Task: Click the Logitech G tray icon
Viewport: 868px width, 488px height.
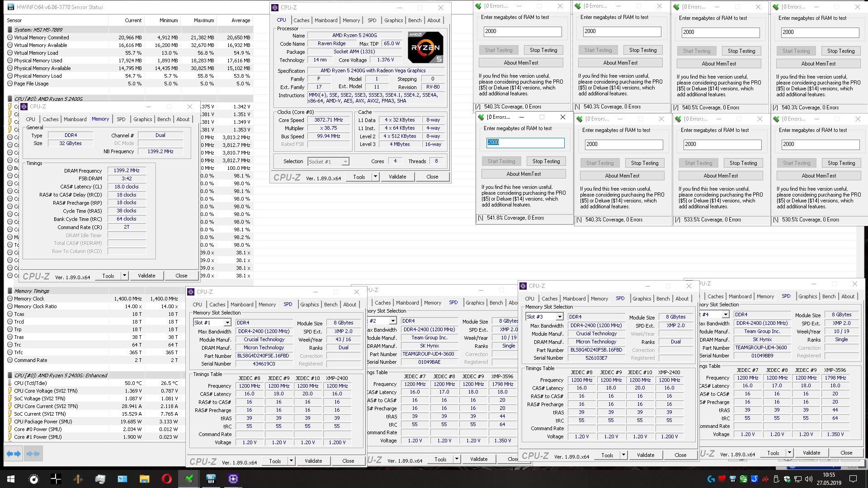Action: click(x=711, y=479)
